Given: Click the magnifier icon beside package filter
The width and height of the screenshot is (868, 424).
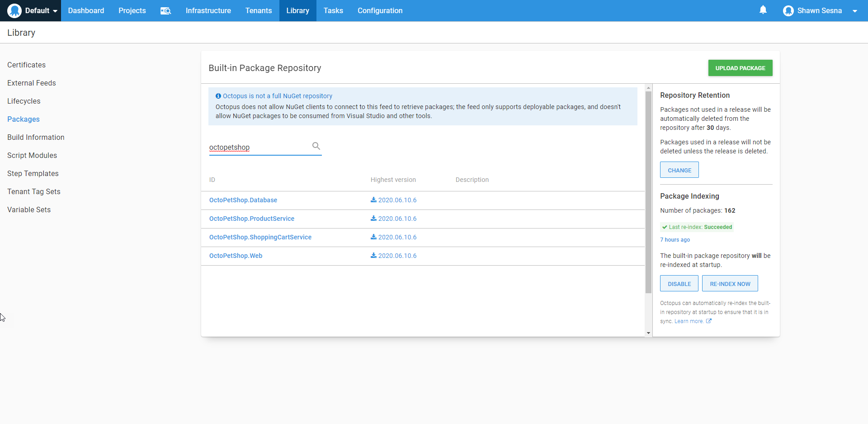Looking at the screenshot, I should 316,146.
